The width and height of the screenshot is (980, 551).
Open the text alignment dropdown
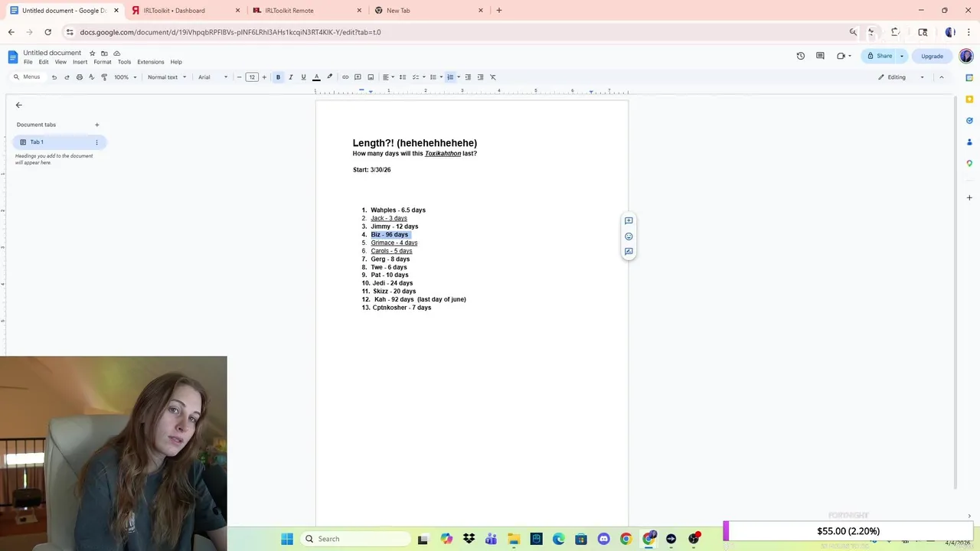pos(388,77)
